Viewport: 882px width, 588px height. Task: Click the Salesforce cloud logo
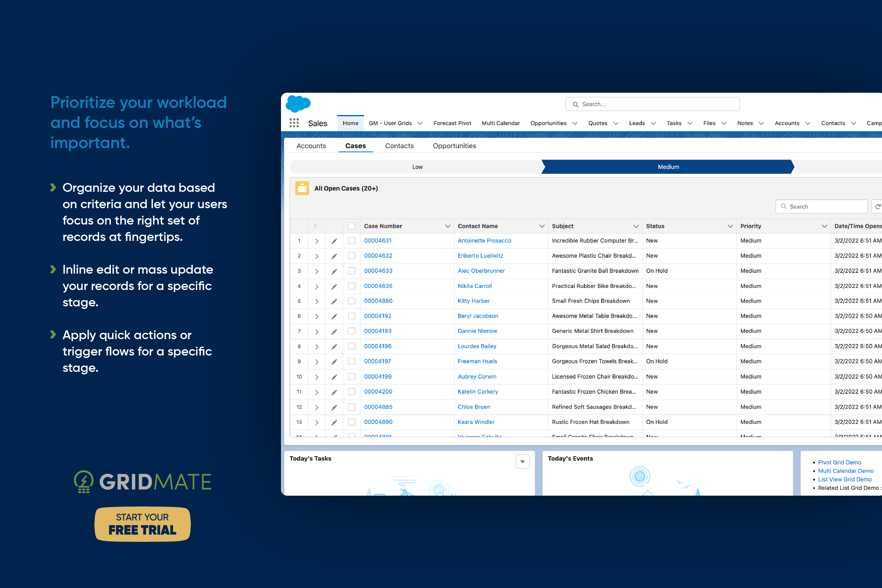[x=298, y=104]
